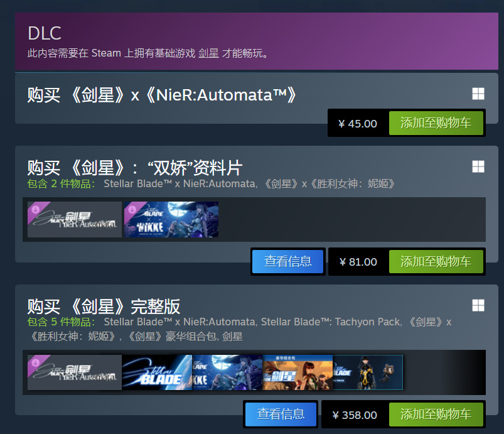504x434 pixels.
Task: Click 查看信息 for the 完整版 bundle
Action: (x=281, y=414)
